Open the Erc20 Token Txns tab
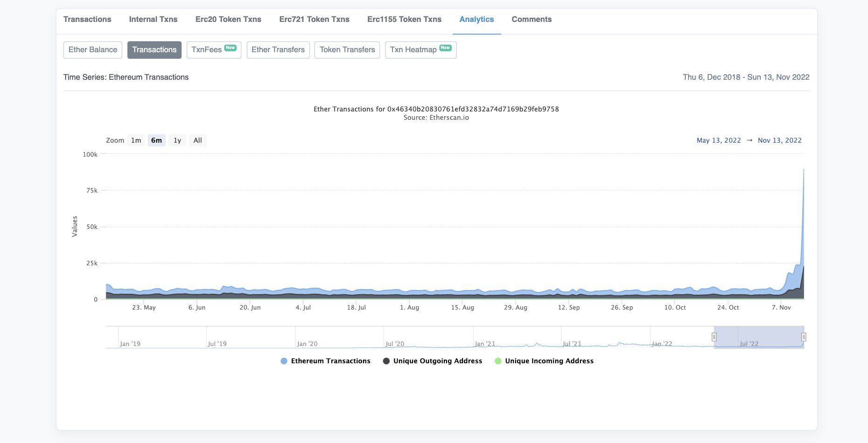Screen dimensions: 868x443 coord(228,19)
